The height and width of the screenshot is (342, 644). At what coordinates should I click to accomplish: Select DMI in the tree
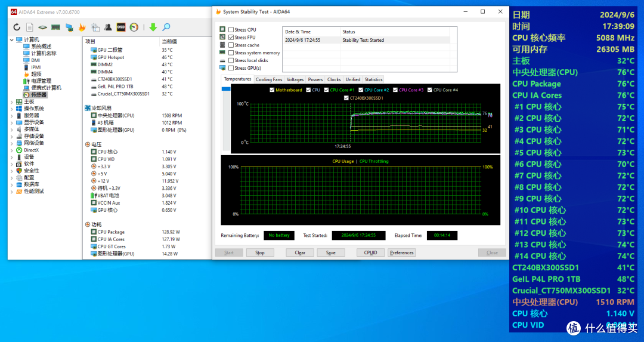[x=36, y=60]
